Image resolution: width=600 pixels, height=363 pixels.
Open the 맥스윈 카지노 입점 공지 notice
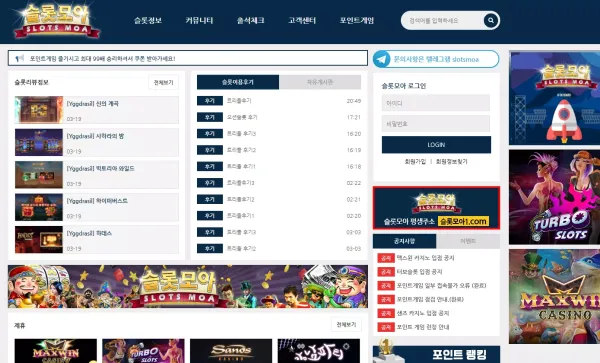click(426, 258)
